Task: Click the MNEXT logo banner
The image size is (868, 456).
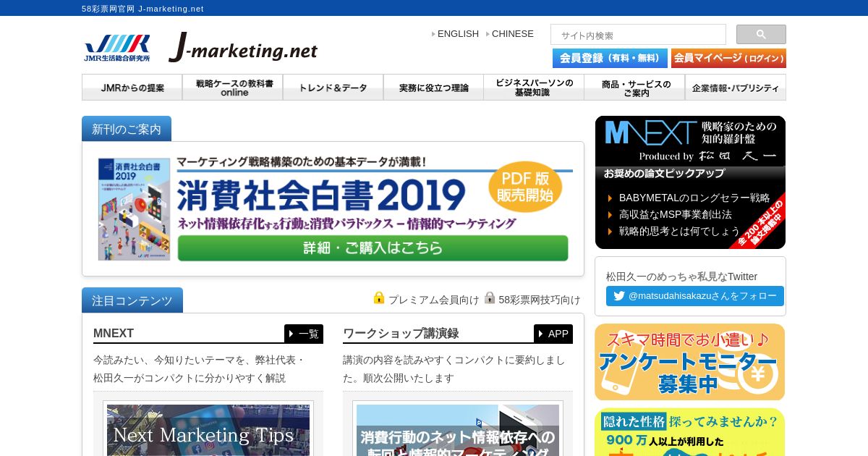Action: coord(690,140)
